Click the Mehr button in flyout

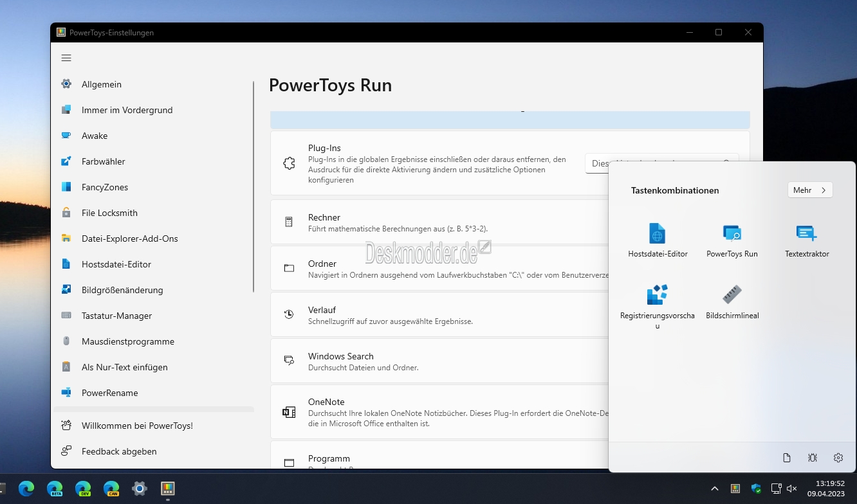810,190
